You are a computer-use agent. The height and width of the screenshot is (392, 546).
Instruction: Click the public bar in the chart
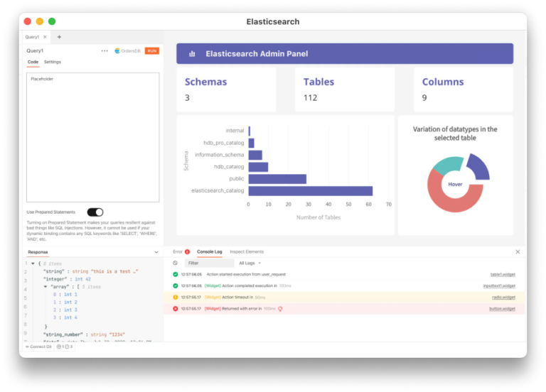(x=277, y=179)
